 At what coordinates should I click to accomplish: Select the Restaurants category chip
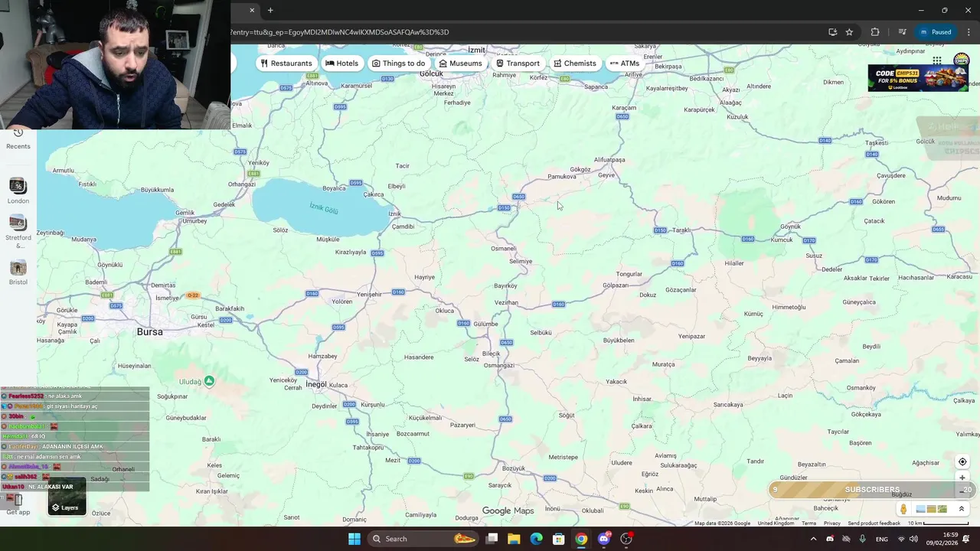(286, 64)
